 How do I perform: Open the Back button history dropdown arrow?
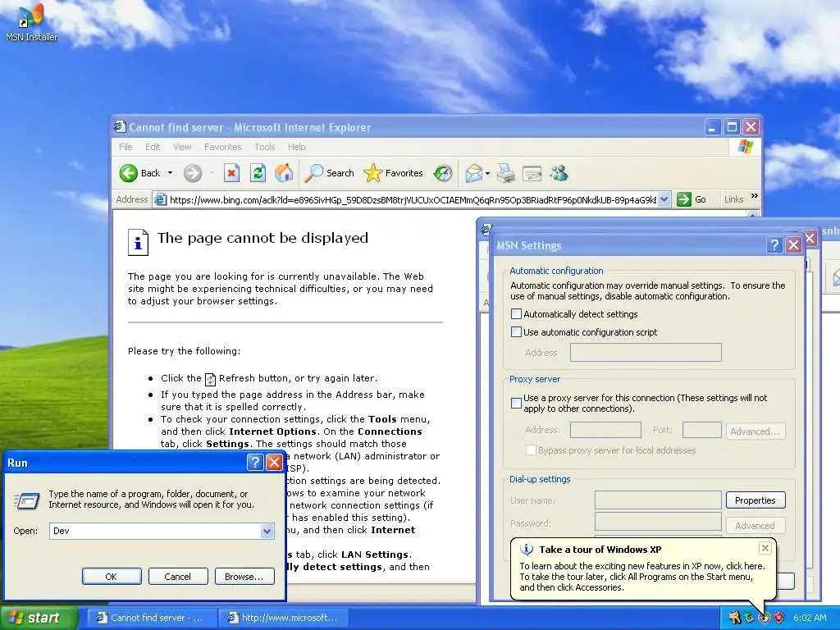171,173
